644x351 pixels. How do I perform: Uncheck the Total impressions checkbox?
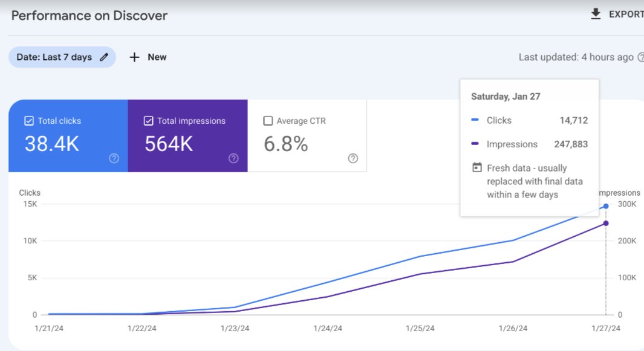148,120
